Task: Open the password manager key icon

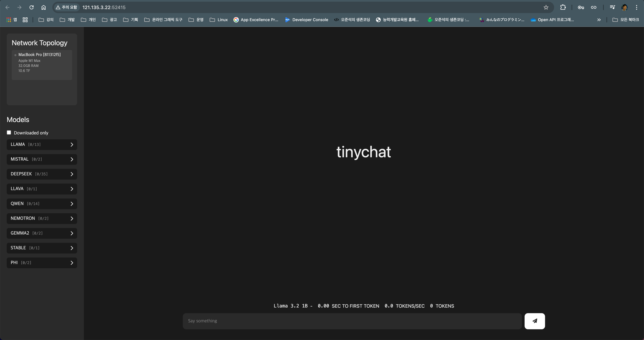Action: pos(581,8)
